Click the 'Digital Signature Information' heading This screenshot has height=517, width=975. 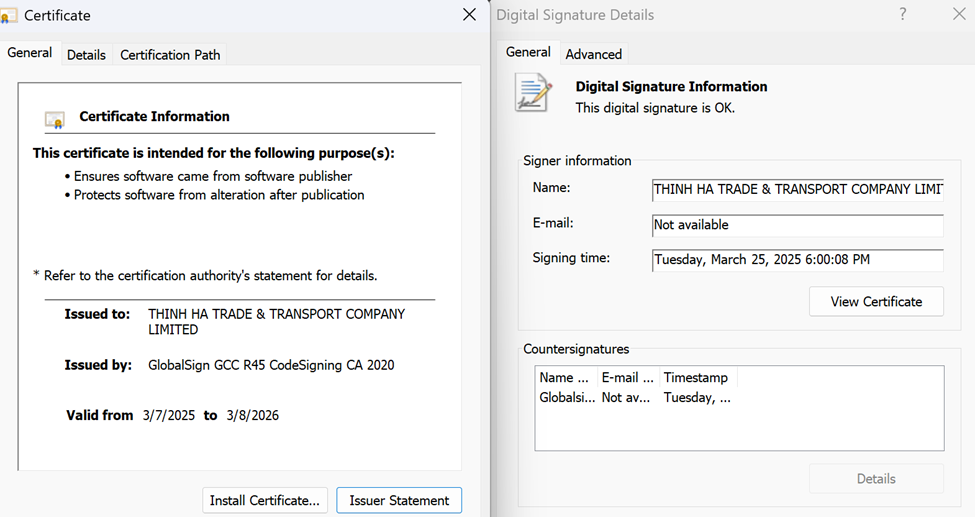coord(672,86)
